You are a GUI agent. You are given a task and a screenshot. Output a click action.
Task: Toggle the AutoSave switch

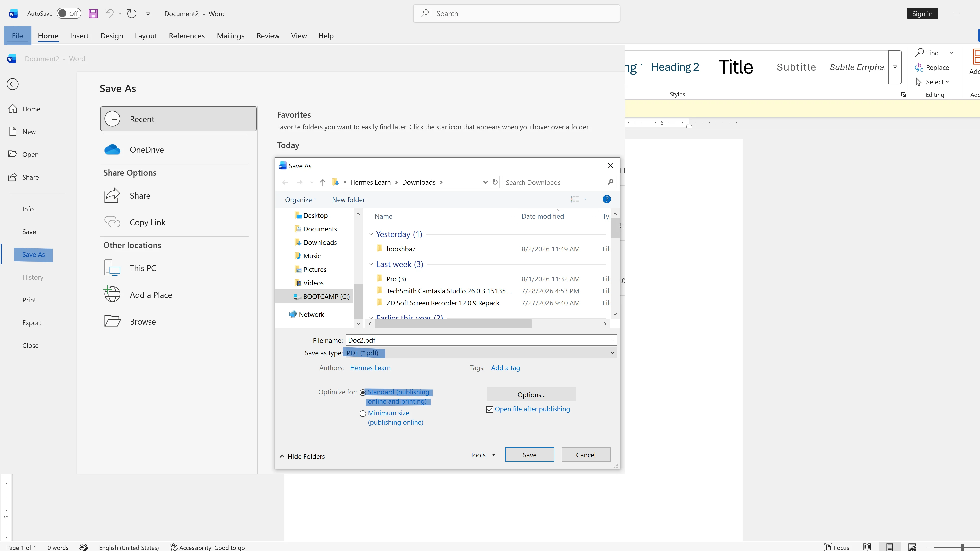click(69, 14)
